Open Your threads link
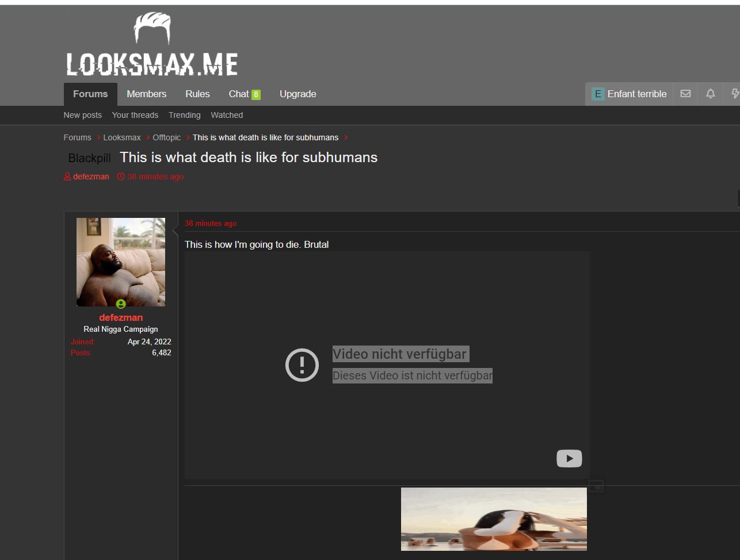The height and width of the screenshot is (560, 740). [x=135, y=115]
